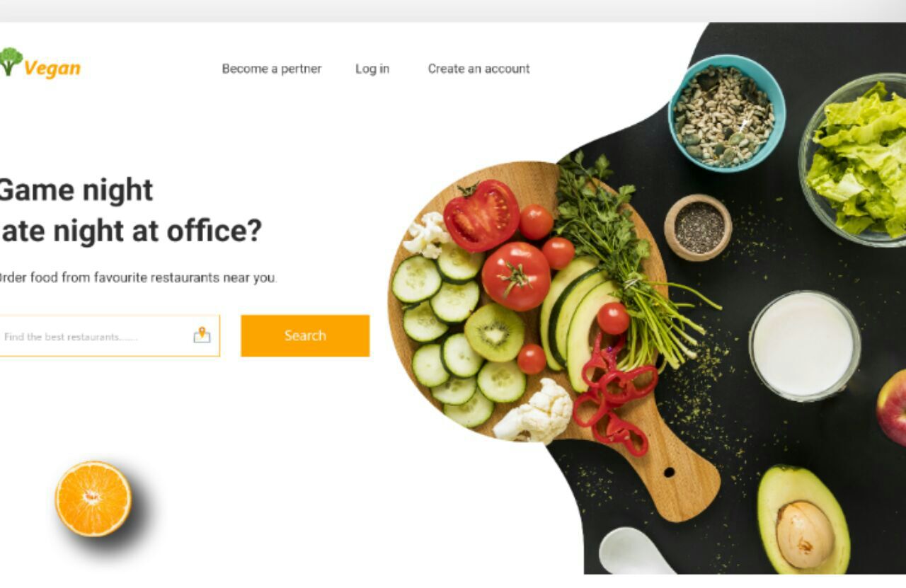The image size is (906, 588).
Task: Click the orange slice image
Action: 93,499
